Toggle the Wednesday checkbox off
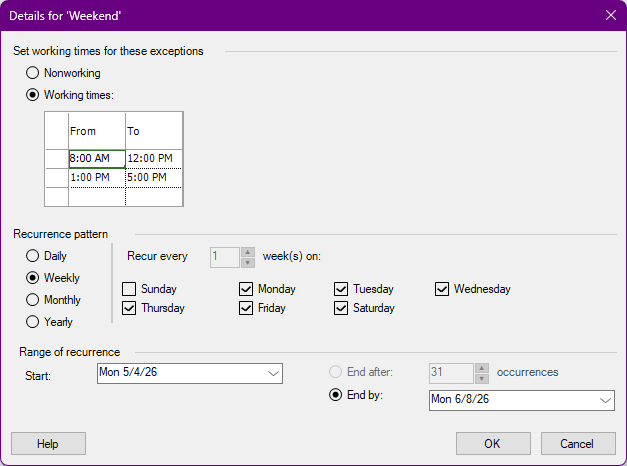Screen dimensions: 627x466 [442, 289]
